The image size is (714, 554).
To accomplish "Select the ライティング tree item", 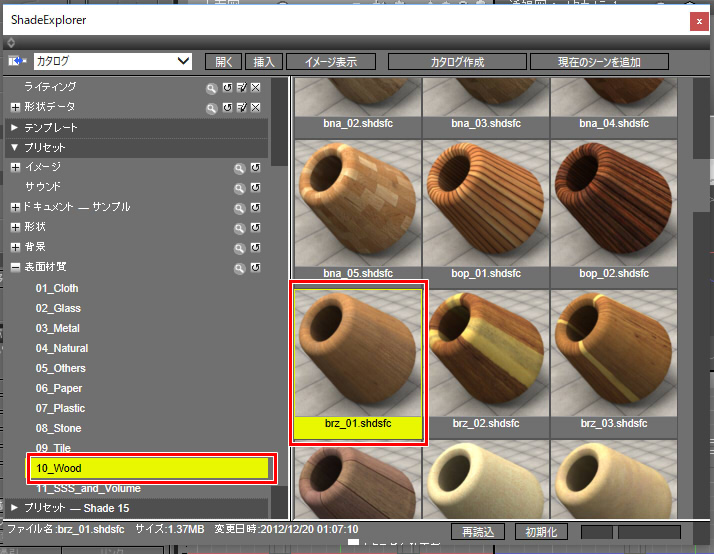I will (50, 86).
